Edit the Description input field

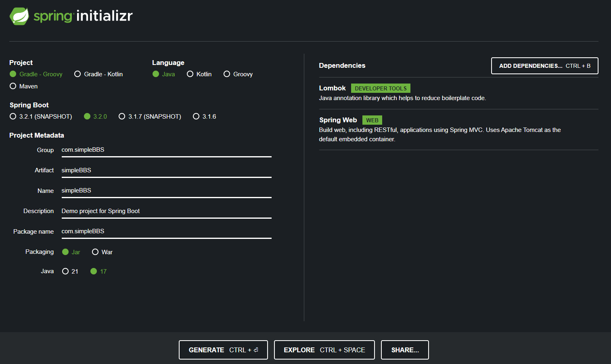pos(166,211)
